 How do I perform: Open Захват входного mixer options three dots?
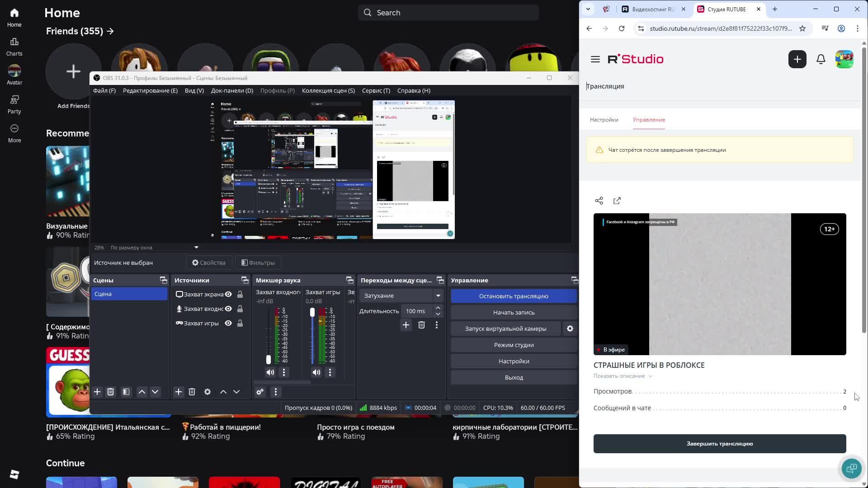(x=284, y=372)
